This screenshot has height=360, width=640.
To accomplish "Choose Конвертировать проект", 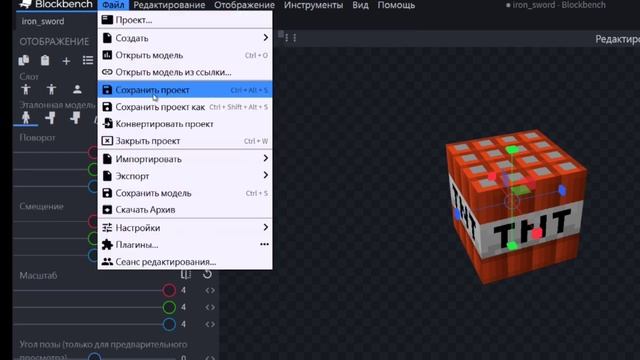I will click(x=185, y=124).
